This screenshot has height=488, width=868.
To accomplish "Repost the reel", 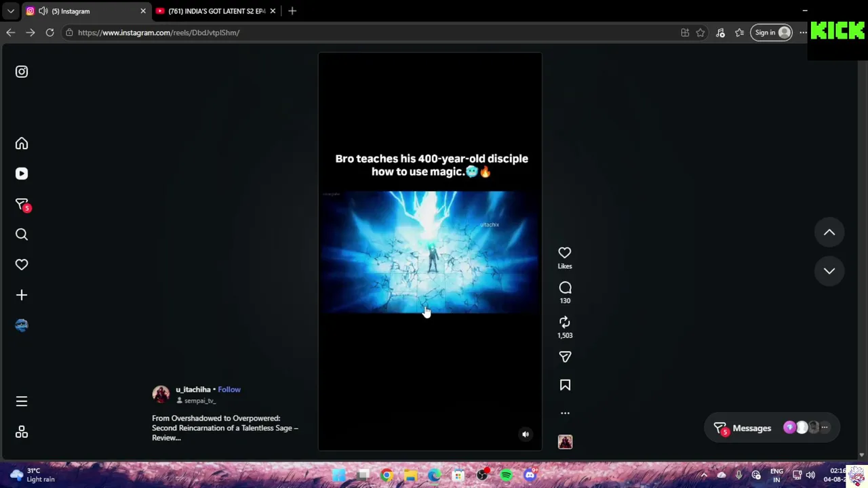I will pos(565,323).
